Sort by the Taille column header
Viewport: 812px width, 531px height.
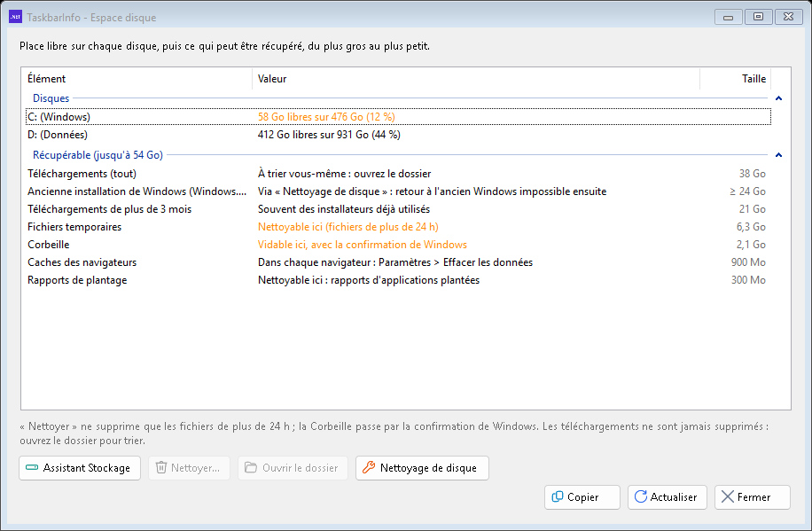coord(736,79)
